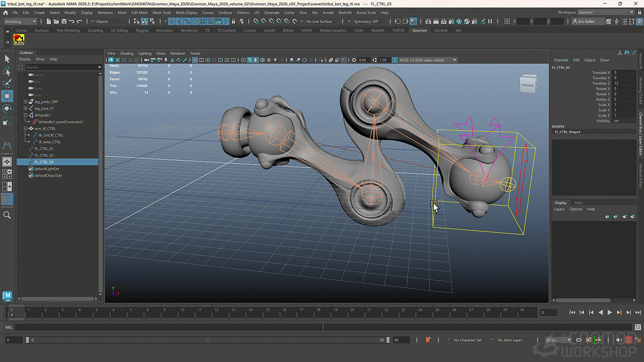Open the Deform menu
The width and height of the screenshot is (644, 362).
(243, 13)
